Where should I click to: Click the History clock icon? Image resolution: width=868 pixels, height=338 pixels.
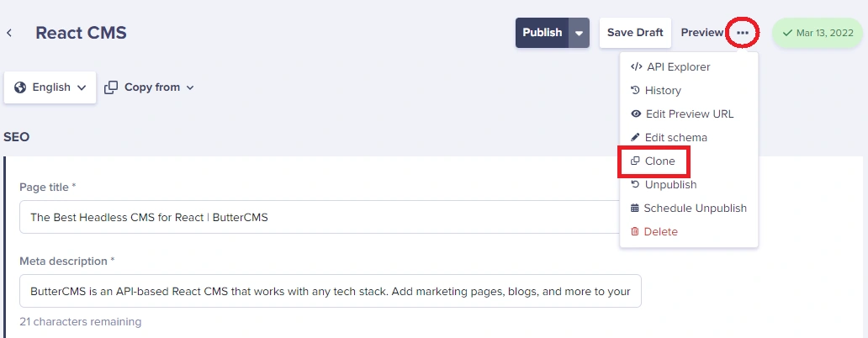pos(636,90)
